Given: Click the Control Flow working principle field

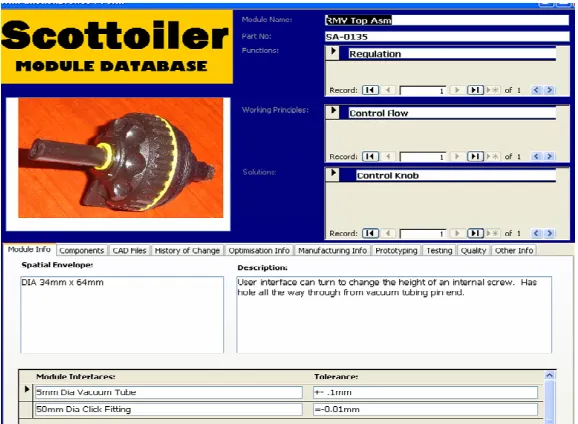Looking at the screenshot, I should (452, 113).
